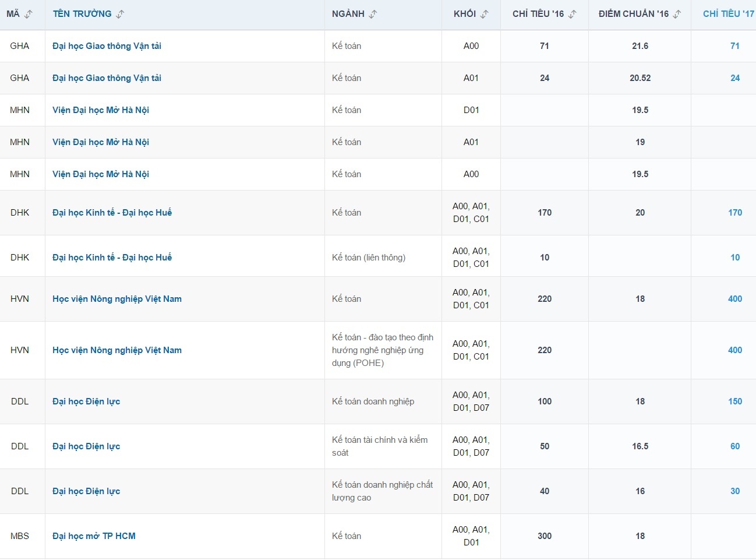This screenshot has width=756, height=560.
Task: Open Viện Đại học Mở Hà Nội with score 19
Action: (101, 142)
